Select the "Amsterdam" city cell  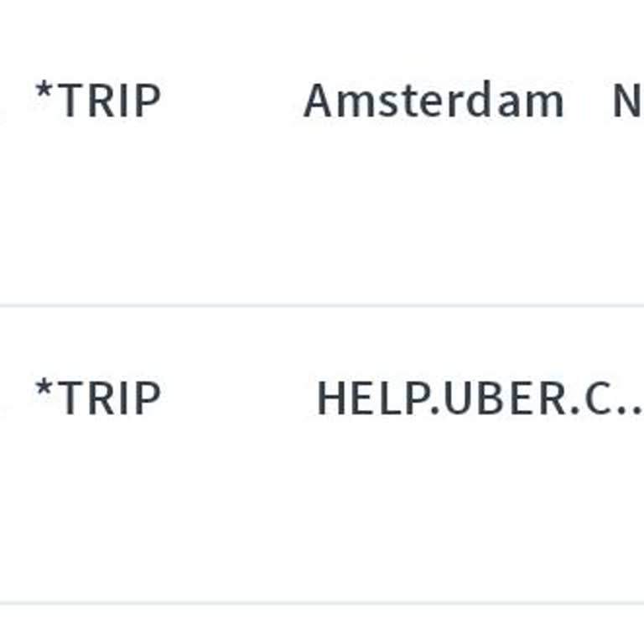coord(433,101)
